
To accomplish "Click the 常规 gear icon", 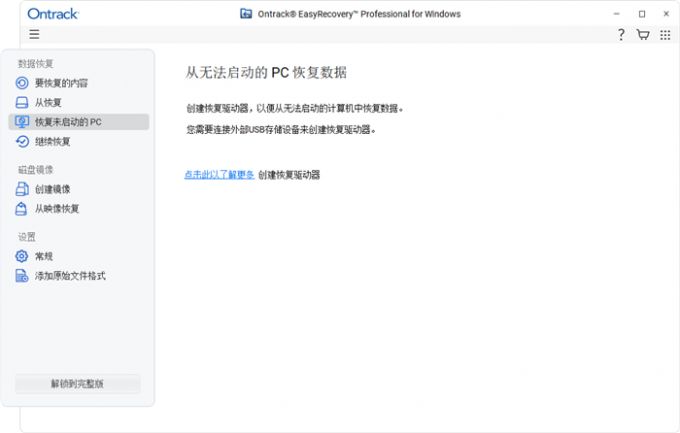I will point(22,256).
